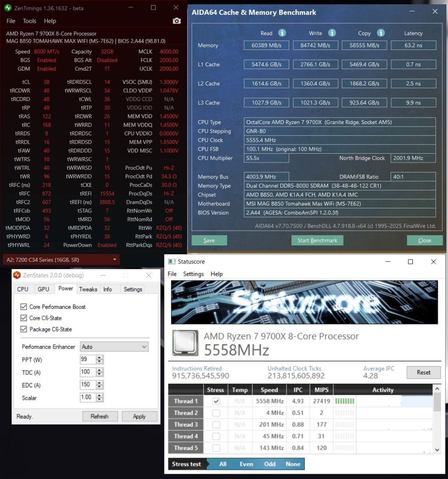Toggle Core Performance Boost checkbox
Screen dimensions: 448x479
click(24, 307)
